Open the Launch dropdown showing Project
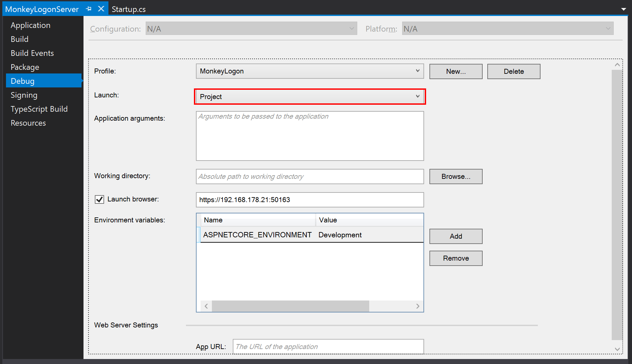Image resolution: width=632 pixels, height=364 pixels. 310,97
